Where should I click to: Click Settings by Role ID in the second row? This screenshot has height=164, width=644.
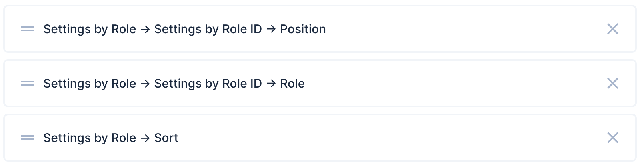click(208, 84)
